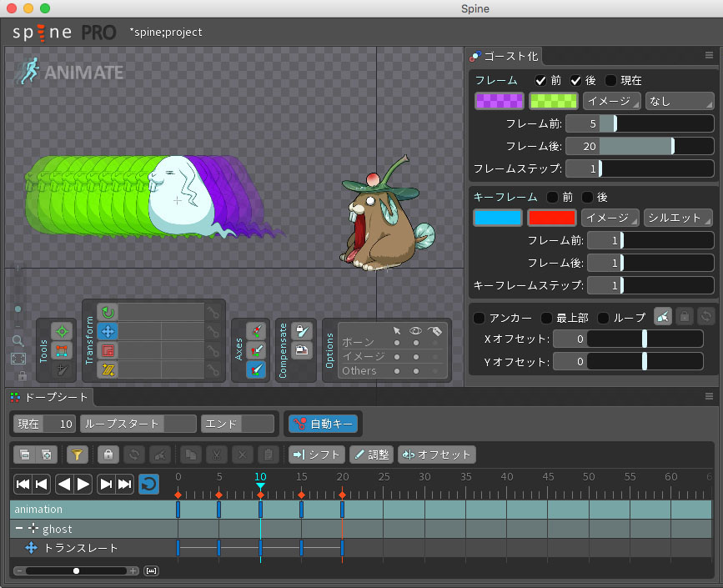Enable フレーム 現在 checkbox
This screenshot has width=723, height=588.
pyautogui.click(x=610, y=81)
